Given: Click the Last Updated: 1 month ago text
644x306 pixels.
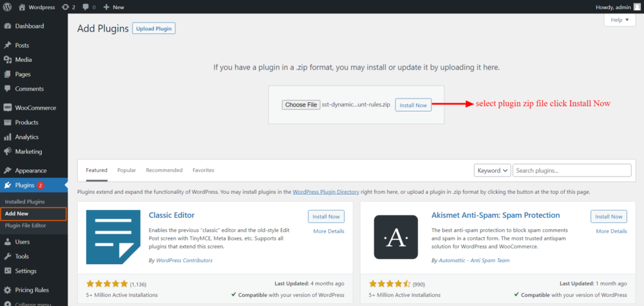Looking at the screenshot, I should click(594, 283).
